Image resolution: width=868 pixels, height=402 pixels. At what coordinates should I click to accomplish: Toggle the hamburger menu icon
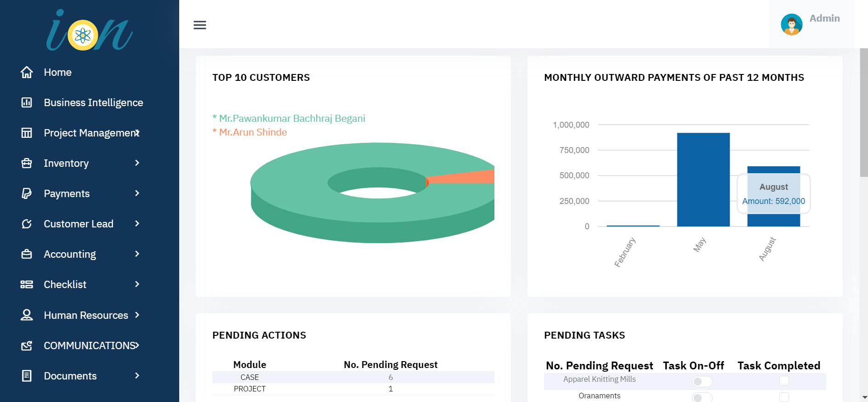pos(200,25)
